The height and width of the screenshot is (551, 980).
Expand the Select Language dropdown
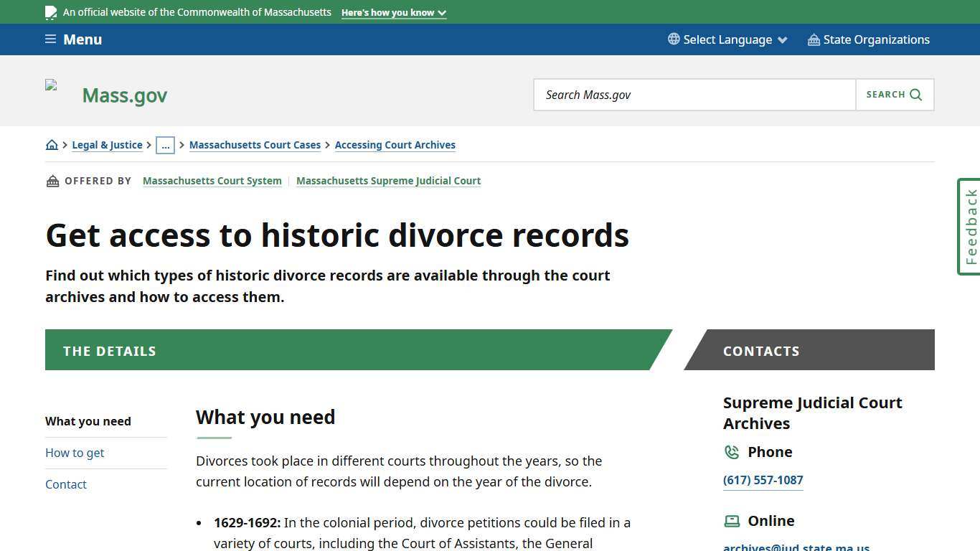click(727, 39)
